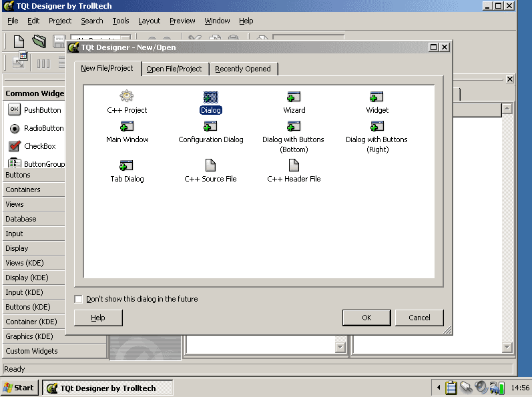Switch to the Recently Opened tab

point(243,69)
